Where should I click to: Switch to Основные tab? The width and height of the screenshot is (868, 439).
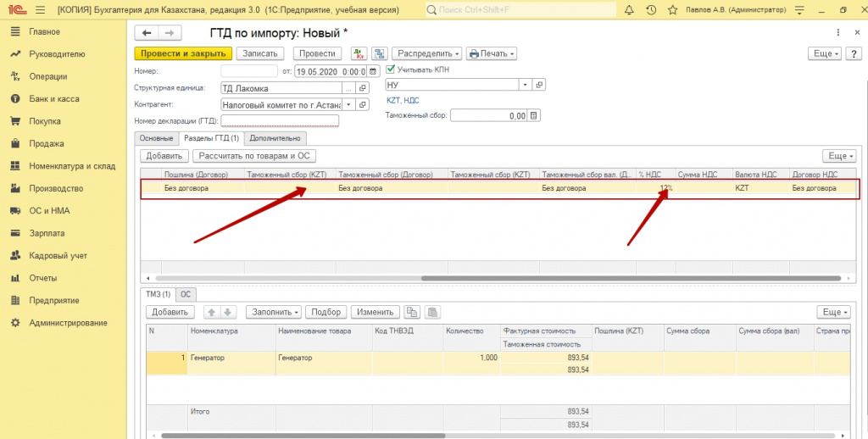(x=156, y=138)
